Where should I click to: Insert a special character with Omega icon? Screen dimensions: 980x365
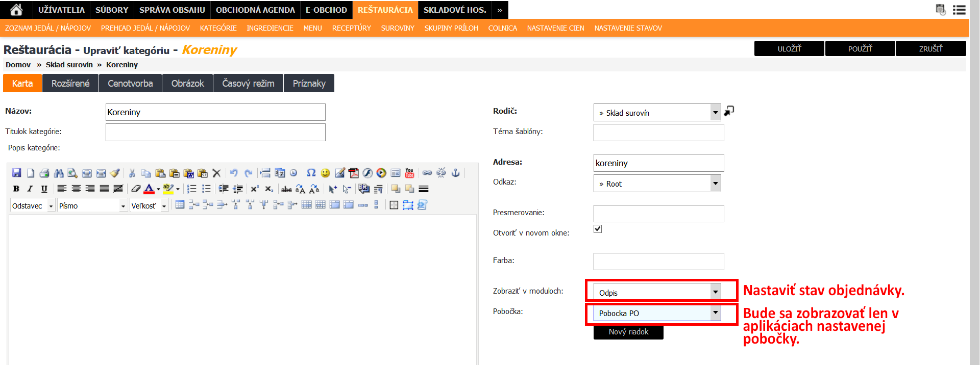tap(311, 173)
